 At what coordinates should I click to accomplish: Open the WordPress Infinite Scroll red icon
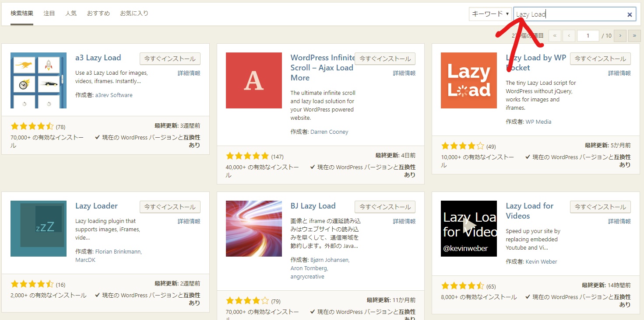tap(254, 80)
